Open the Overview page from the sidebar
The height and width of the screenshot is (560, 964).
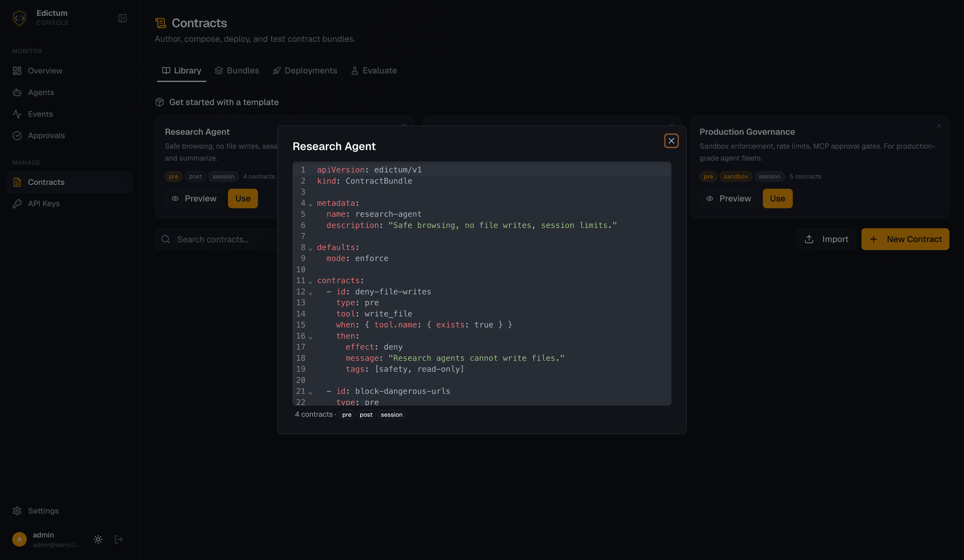click(x=45, y=70)
